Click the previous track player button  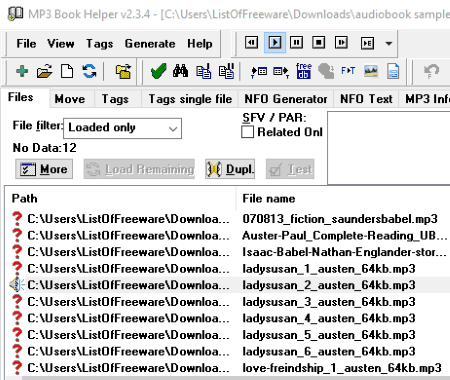tap(251, 43)
